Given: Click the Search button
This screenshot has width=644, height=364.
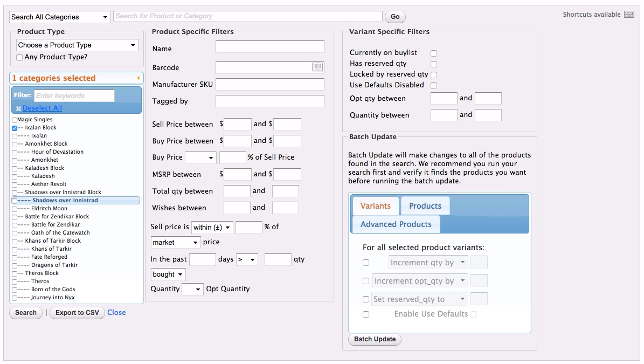Looking at the screenshot, I should [26, 313].
